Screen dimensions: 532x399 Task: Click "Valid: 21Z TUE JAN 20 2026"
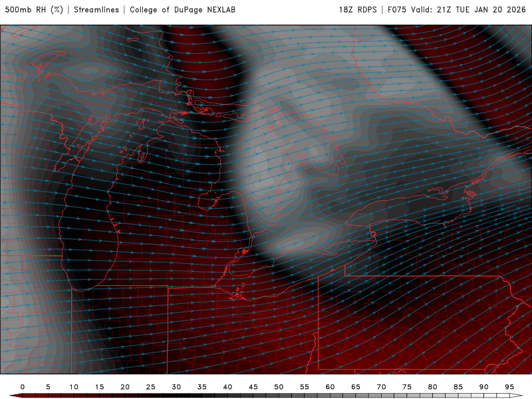click(469, 9)
